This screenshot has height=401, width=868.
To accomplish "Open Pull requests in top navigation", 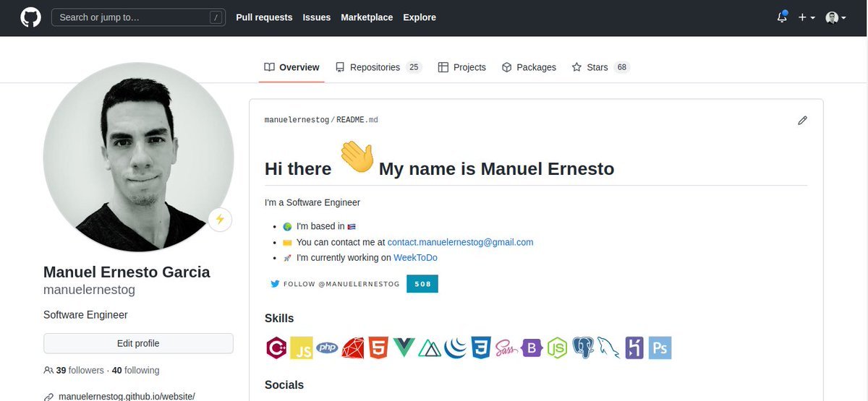I will pyautogui.click(x=264, y=17).
